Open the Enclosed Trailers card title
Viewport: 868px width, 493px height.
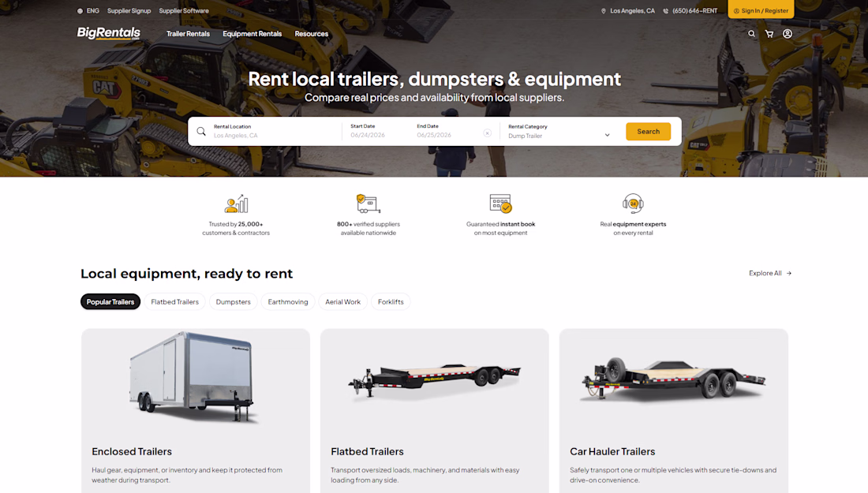pyautogui.click(x=132, y=451)
